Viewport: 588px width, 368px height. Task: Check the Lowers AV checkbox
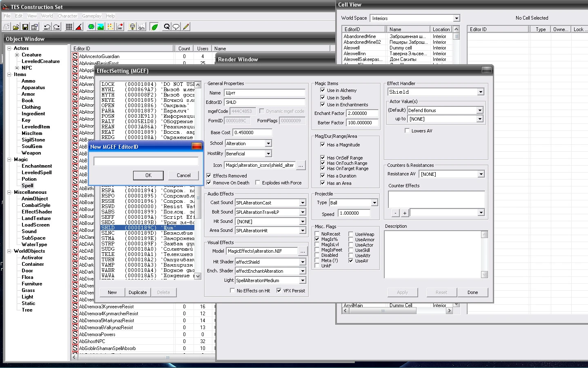coord(407,131)
